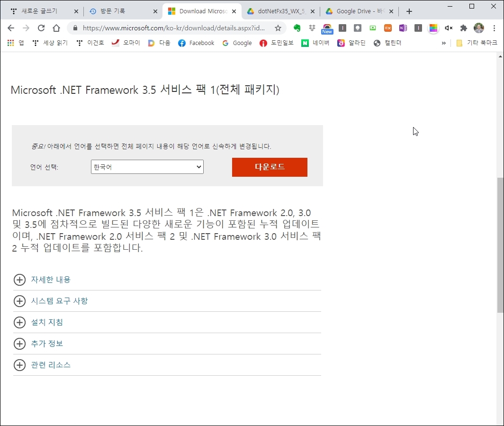Open the 캘린더 bookmark
504x426 pixels.
387,43
